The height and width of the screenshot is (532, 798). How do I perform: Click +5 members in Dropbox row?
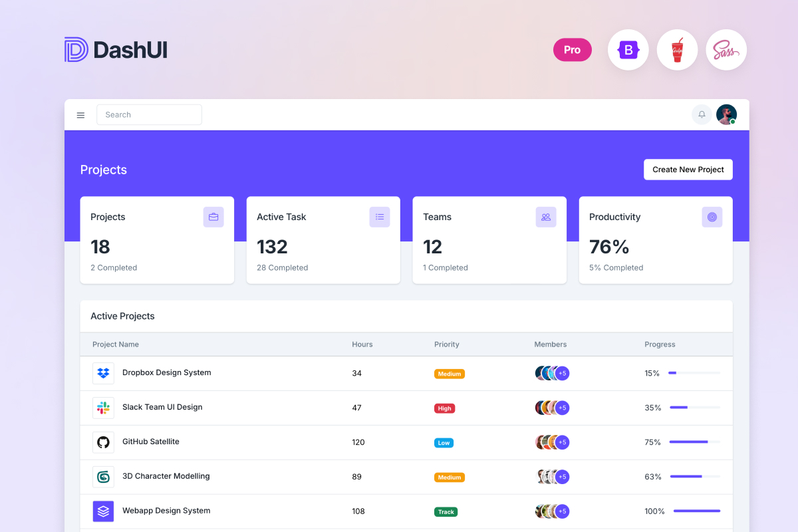(x=562, y=373)
